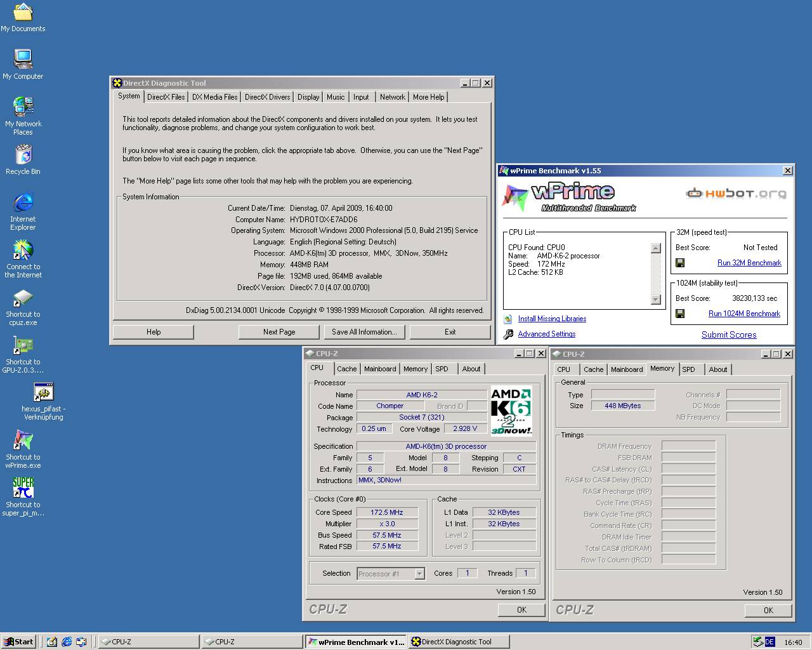Click CPU List scrollbar up arrow
Viewport: 812px width, 650px height.
coord(656,248)
